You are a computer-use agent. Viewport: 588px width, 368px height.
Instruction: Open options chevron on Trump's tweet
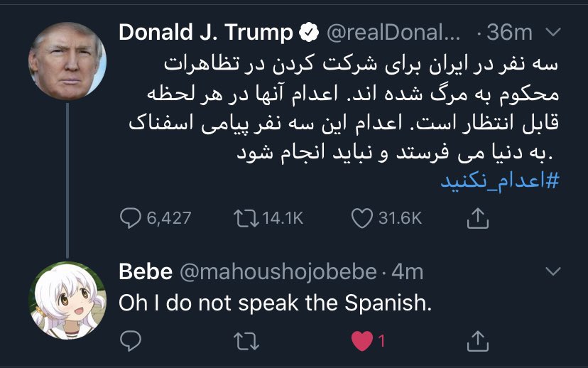553,32
